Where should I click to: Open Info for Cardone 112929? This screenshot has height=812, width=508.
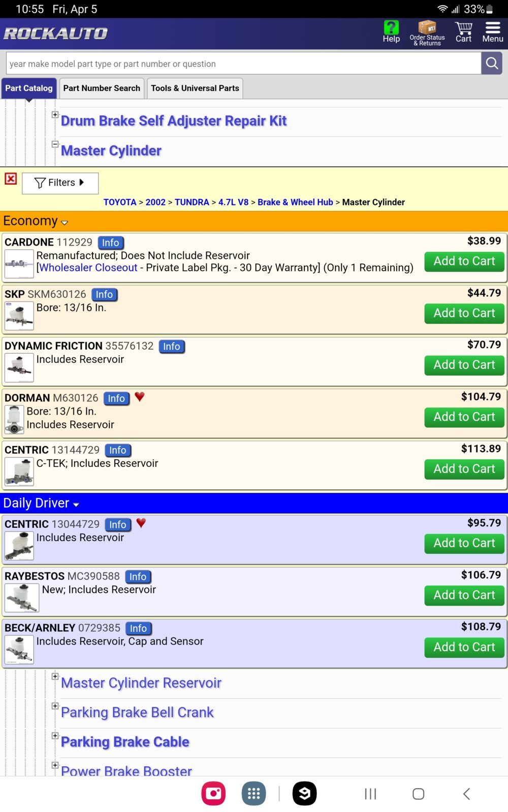(110, 243)
